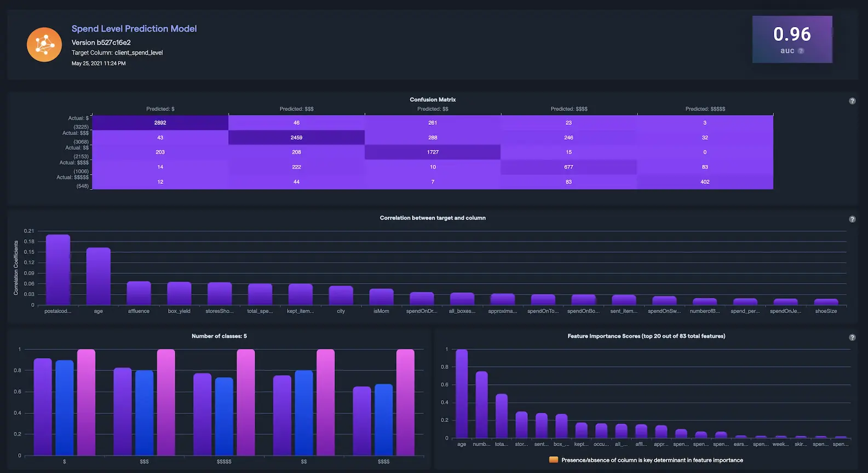Image resolution: width=868 pixels, height=473 pixels.
Task: Click the age bar in correlation chart
Action: 99,276
